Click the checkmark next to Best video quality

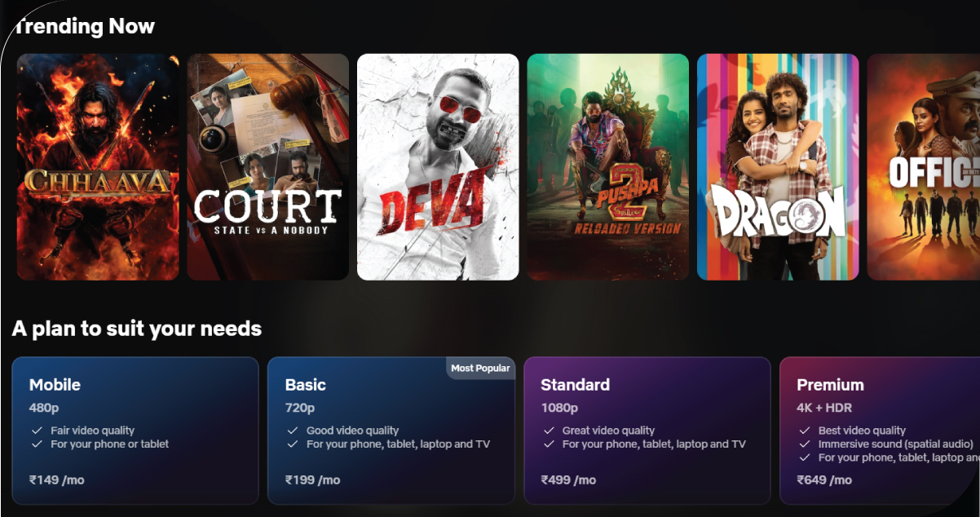pyautogui.click(x=804, y=431)
